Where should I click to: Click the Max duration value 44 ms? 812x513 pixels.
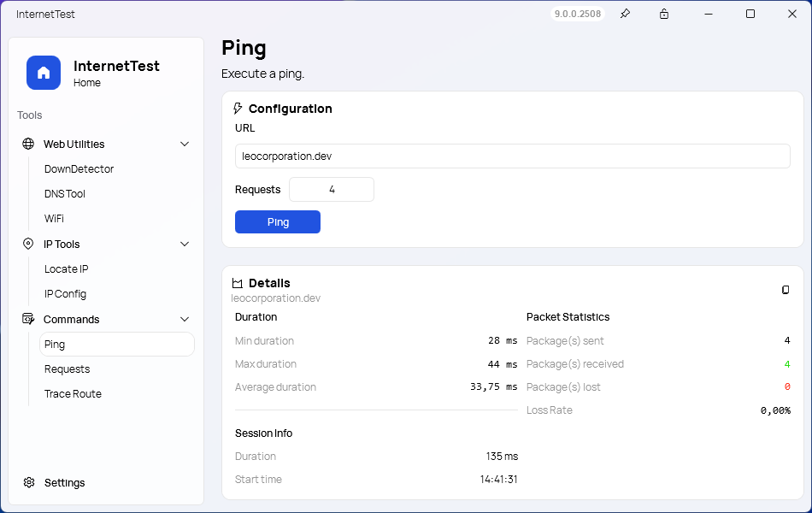503,364
